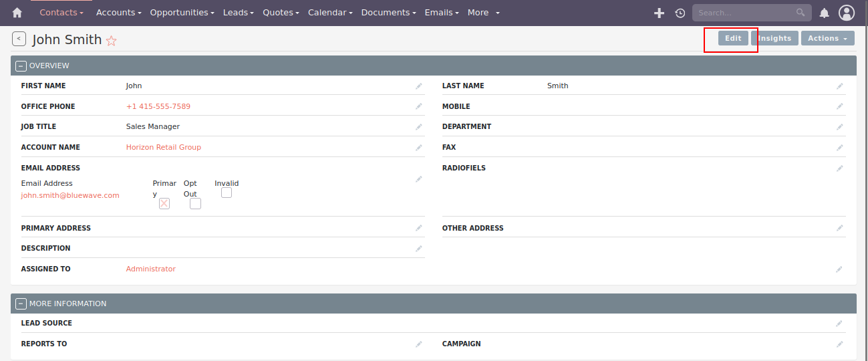This screenshot has width=868, height=361.
Task: Open the Emails menu
Action: (x=442, y=13)
